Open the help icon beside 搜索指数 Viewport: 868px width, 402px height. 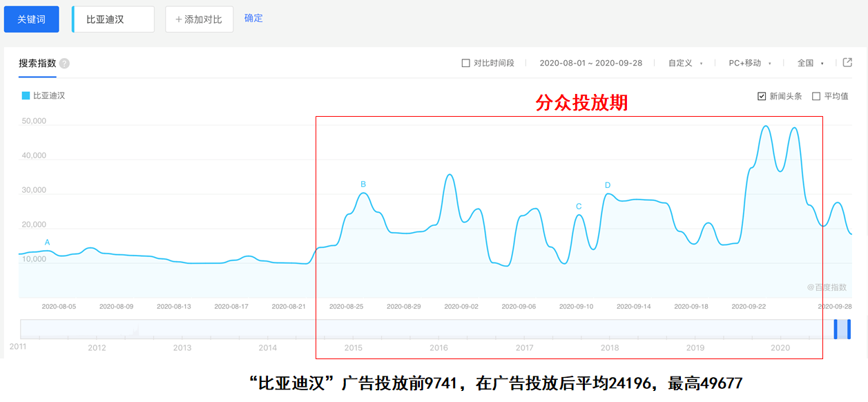click(64, 64)
